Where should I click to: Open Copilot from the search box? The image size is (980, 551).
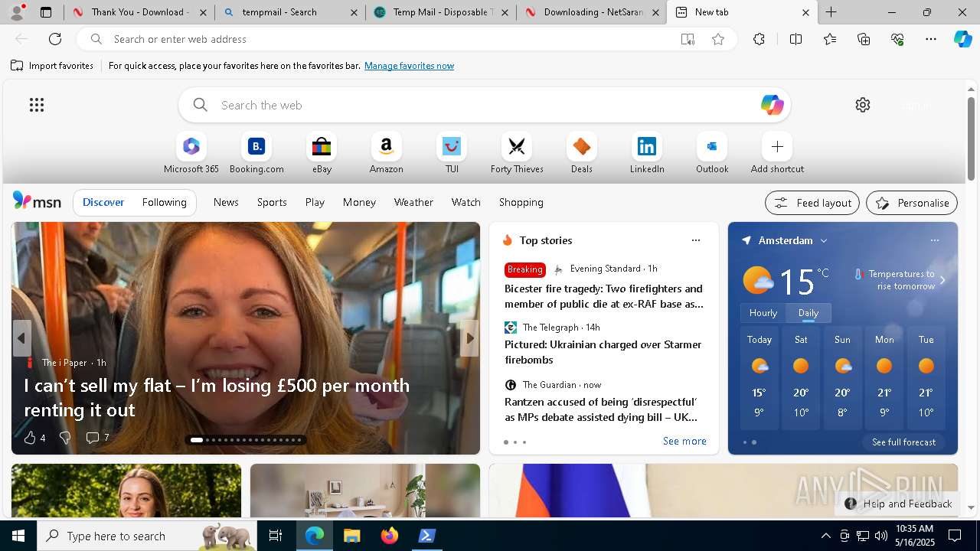click(772, 105)
